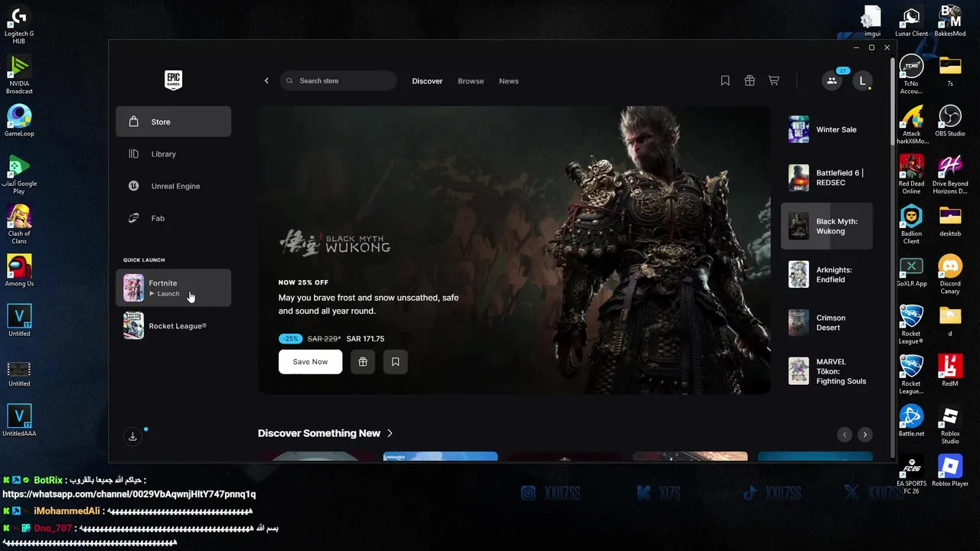Screen dimensions: 980x551
Task: Select Crimson Desert in carousel list
Action: (827, 323)
